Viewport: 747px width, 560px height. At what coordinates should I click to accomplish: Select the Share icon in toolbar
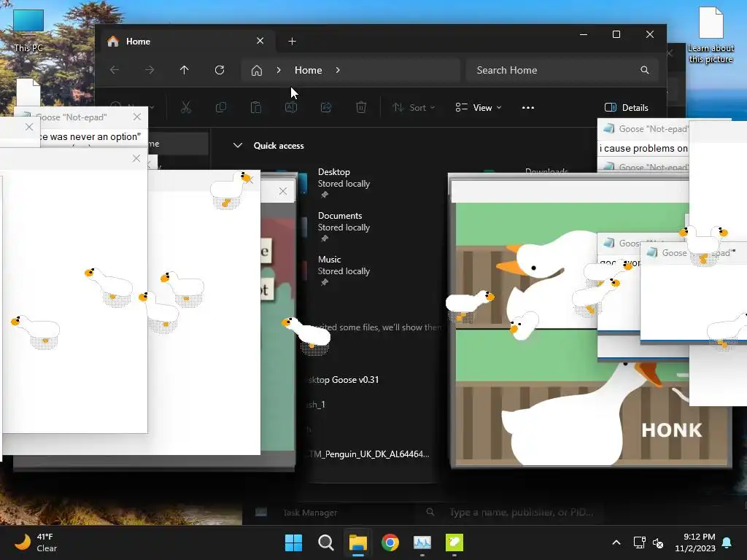(x=326, y=108)
